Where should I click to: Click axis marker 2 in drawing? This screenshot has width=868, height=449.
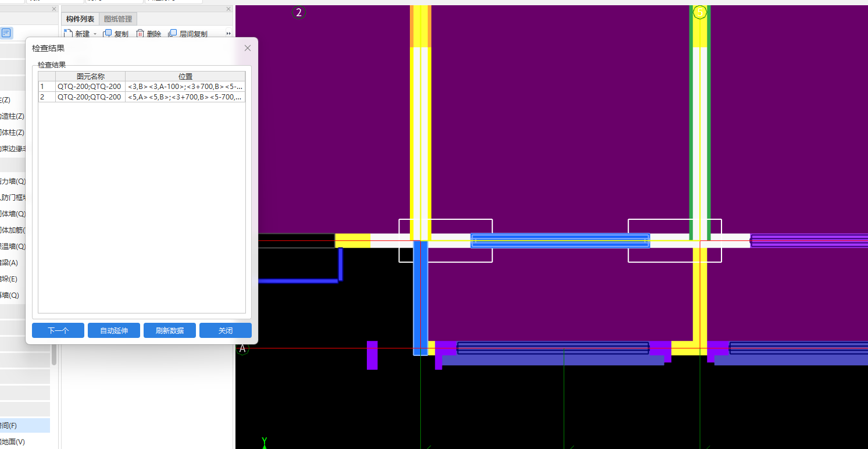(x=299, y=12)
